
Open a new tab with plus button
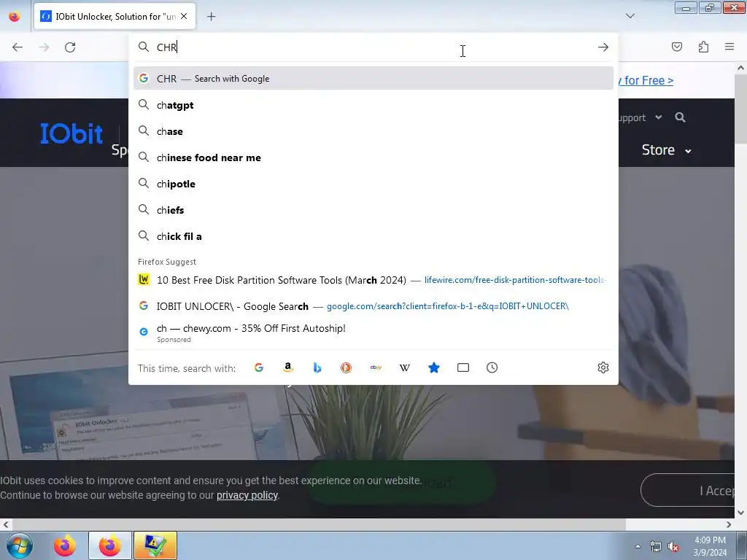click(x=211, y=17)
